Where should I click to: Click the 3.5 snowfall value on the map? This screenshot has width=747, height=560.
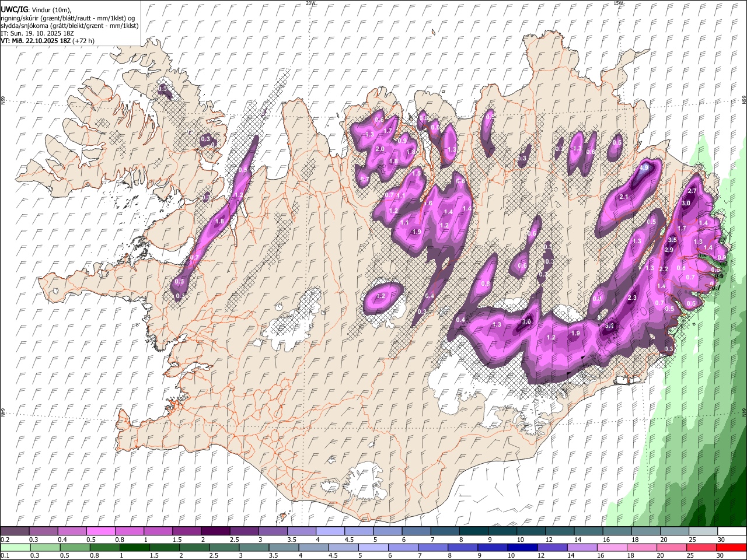[x=672, y=240]
